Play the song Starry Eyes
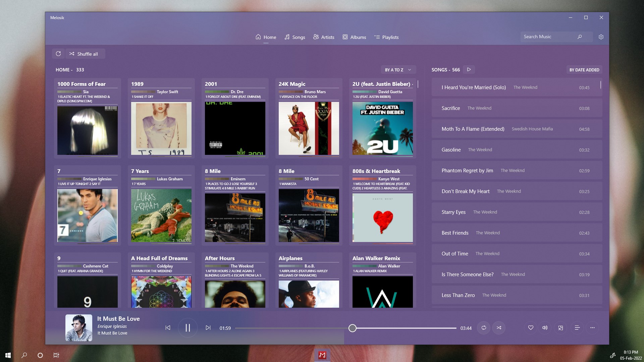 point(517,212)
